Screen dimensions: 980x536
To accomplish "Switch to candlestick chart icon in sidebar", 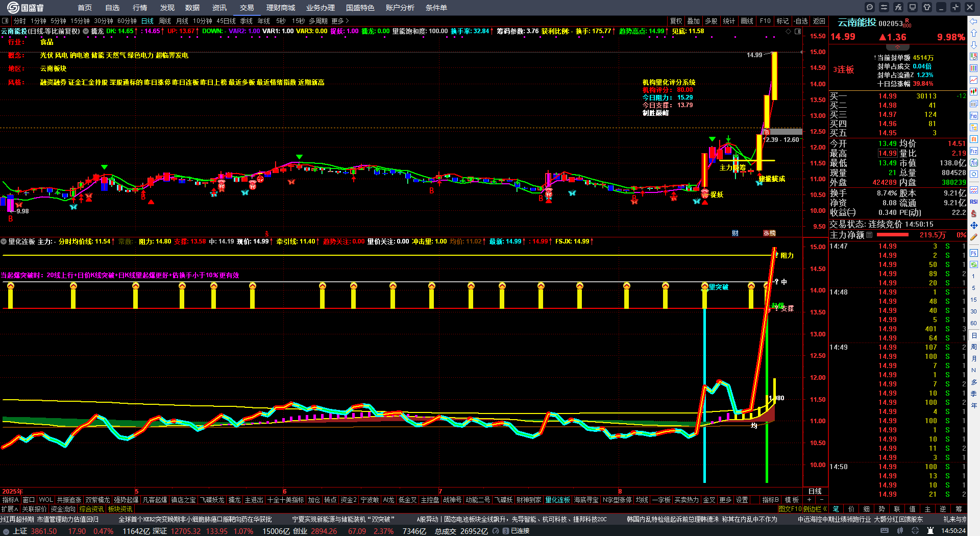I will tap(974, 92).
